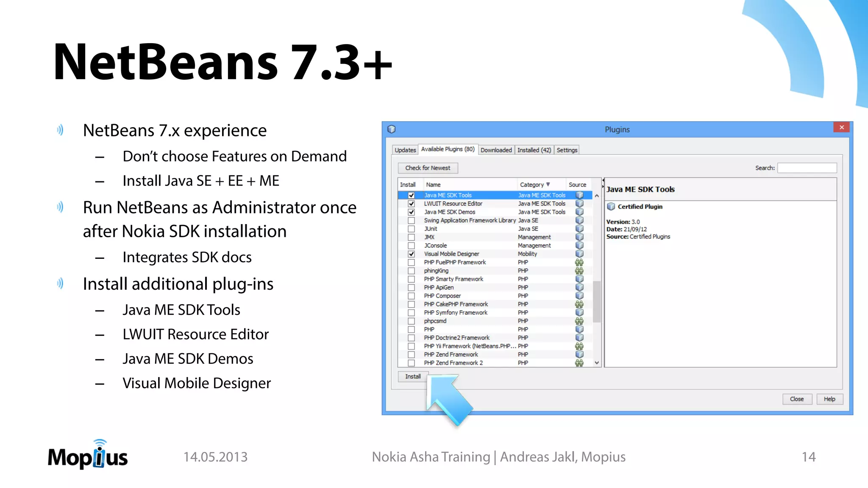The width and height of the screenshot is (868, 488).
Task: Sort by the Category column header
Action: click(x=541, y=185)
